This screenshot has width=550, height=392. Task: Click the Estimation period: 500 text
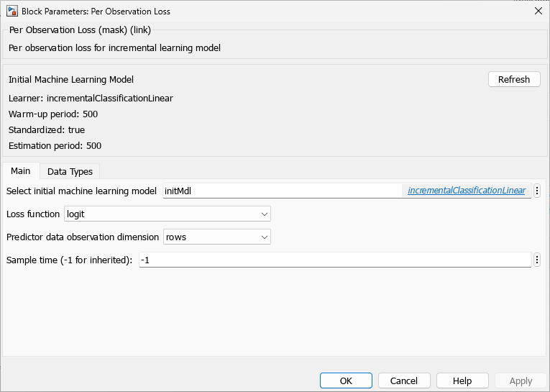pyautogui.click(x=55, y=145)
